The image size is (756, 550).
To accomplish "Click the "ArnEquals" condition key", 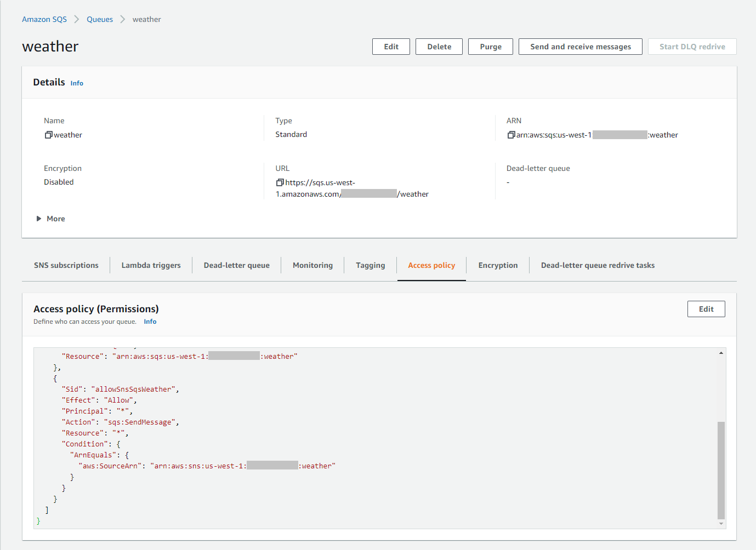I will click(93, 455).
